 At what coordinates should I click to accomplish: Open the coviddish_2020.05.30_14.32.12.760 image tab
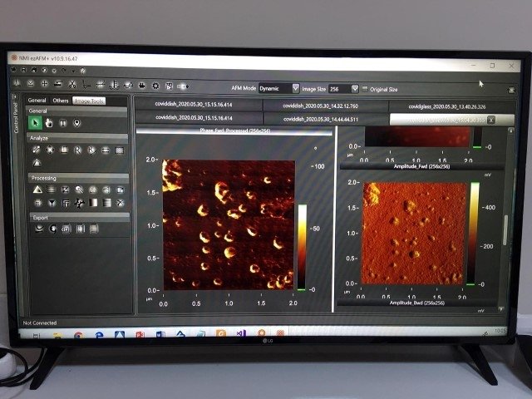[x=325, y=106]
